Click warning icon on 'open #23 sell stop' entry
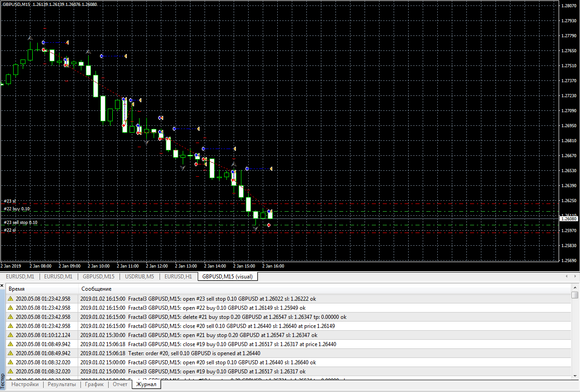This screenshot has height=392, width=580. tap(10, 299)
